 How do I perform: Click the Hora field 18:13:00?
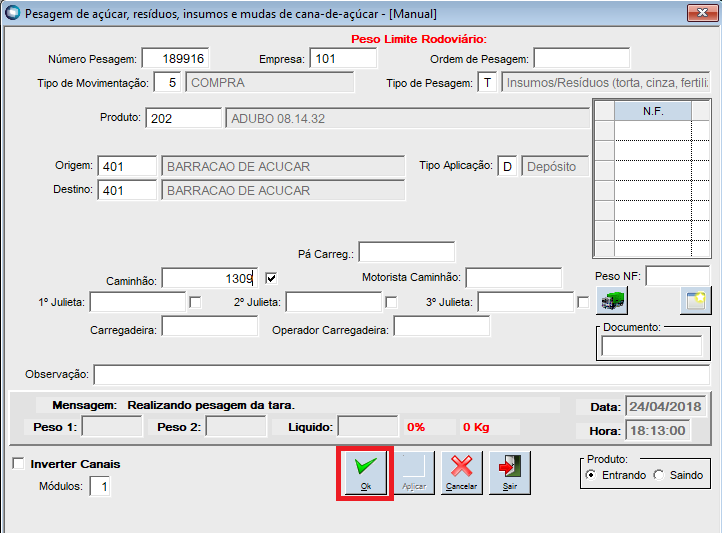click(x=658, y=430)
